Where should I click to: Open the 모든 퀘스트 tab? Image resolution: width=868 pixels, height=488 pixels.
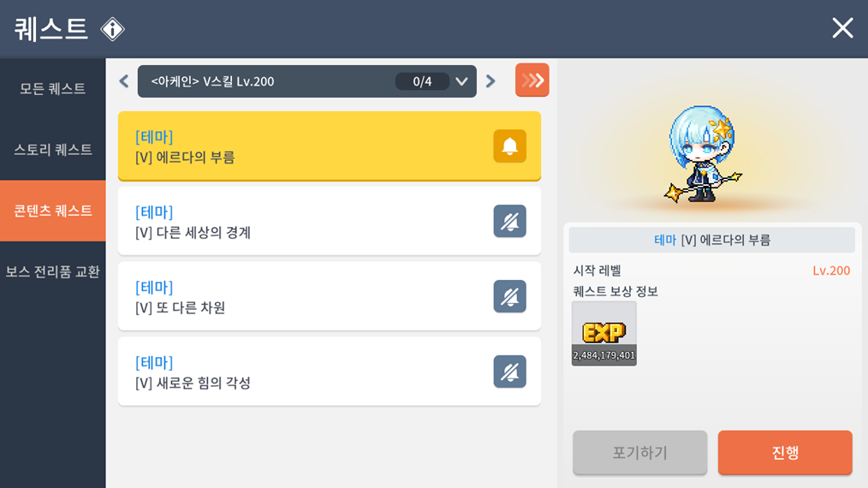coord(52,89)
